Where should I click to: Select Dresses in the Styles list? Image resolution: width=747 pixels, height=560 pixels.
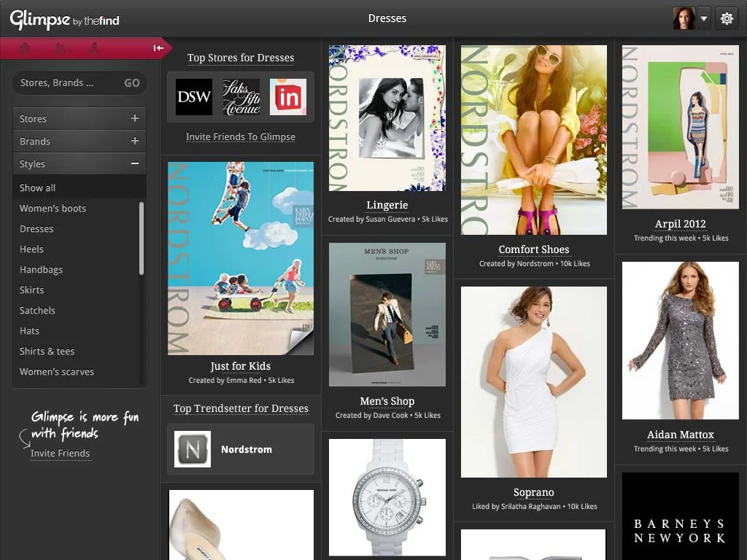(36, 228)
